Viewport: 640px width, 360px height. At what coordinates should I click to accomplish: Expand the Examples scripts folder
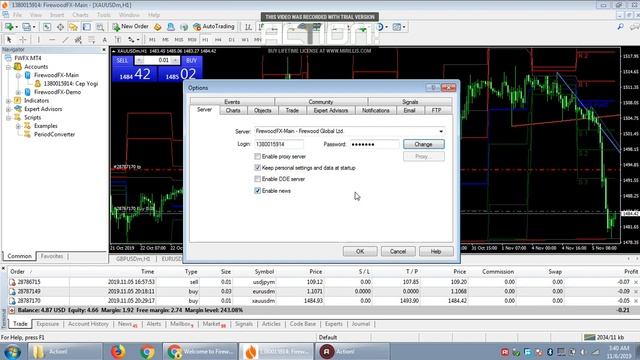pos(18,126)
